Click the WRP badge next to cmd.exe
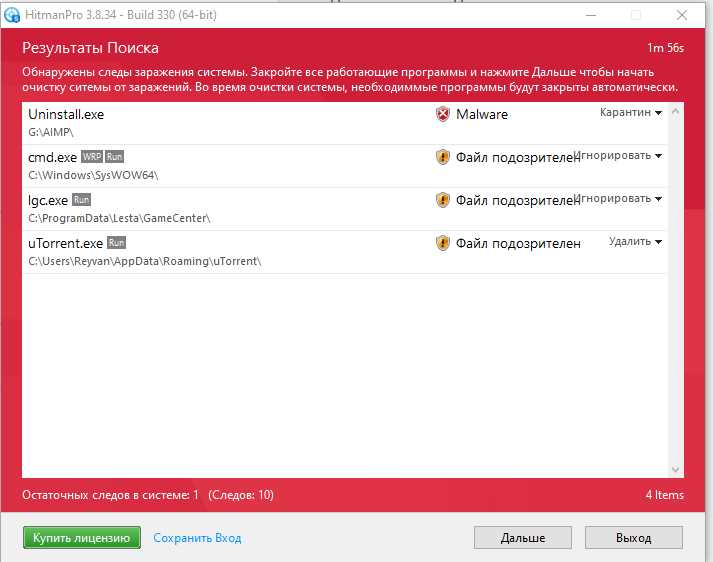Image resolution: width=713 pixels, height=562 pixels. point(92,157)
